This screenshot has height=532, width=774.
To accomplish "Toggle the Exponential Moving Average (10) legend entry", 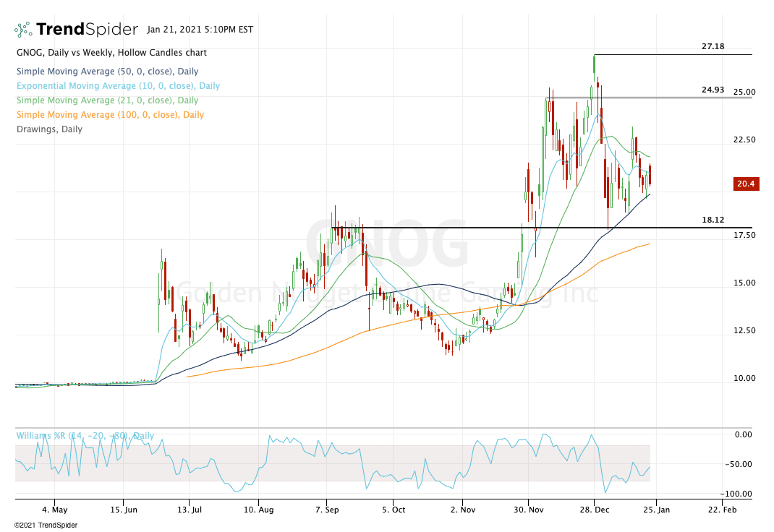I will 117,86.
